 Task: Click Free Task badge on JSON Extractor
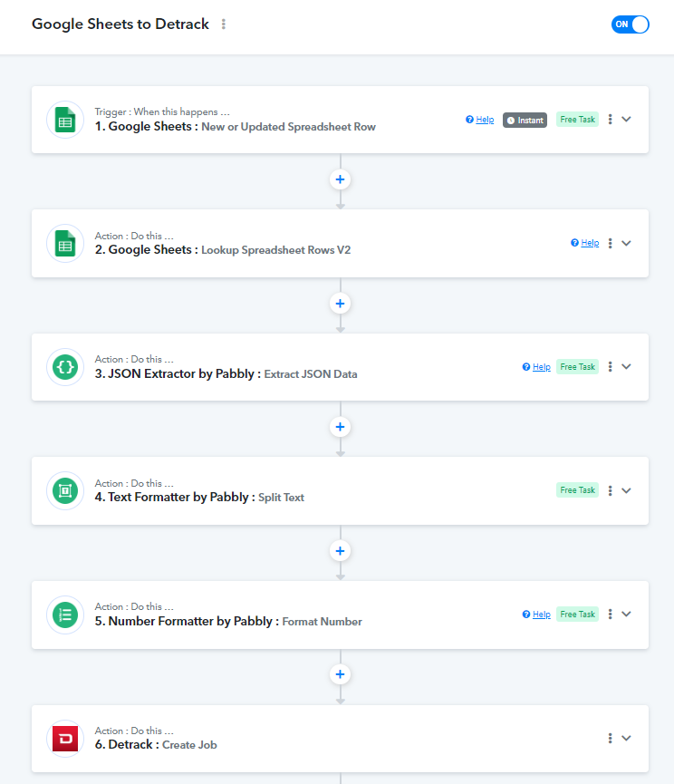(578, 367)
